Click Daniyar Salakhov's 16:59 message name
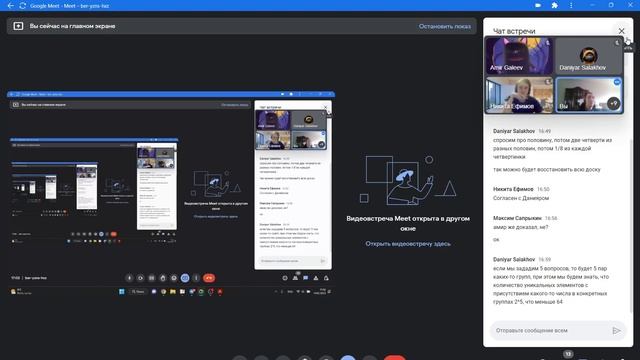 click(x=513, y=259)
